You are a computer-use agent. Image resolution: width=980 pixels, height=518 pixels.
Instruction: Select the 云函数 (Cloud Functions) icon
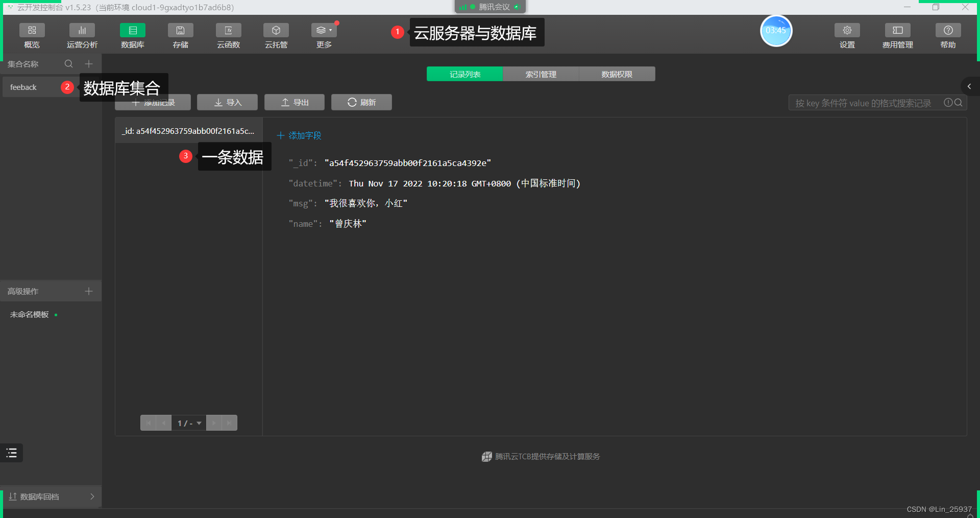pos(228,35)
